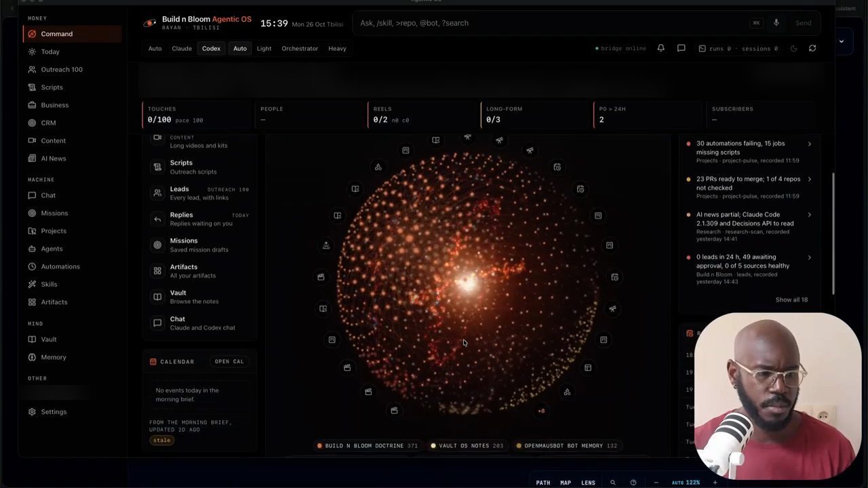This screenshot has width=868, height=488.
Task: Switch to Light effort mode
Action: [264, 48]
